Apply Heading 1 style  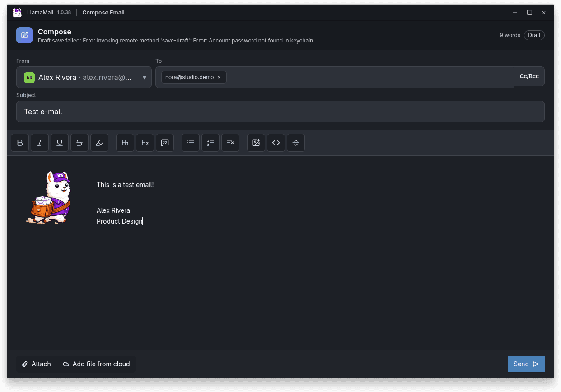[x=125, y=143]
